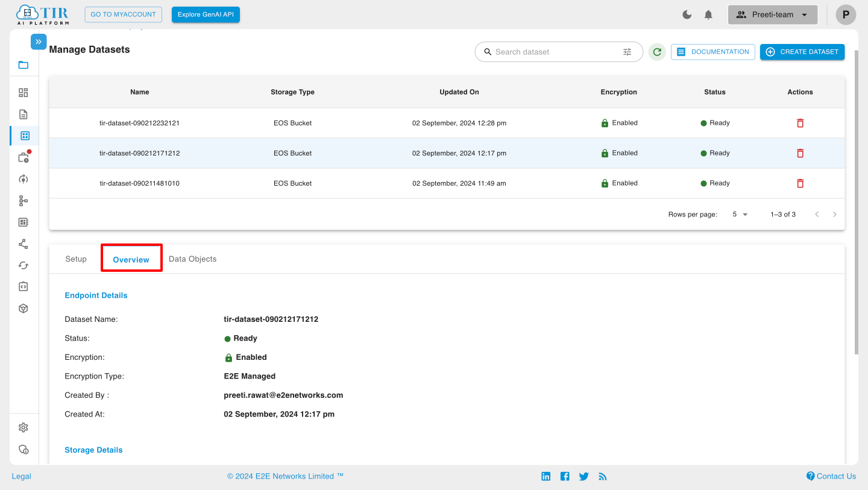
Task: Expand the sidebar with the double-chevron button
Action: [x=39, y=42]
